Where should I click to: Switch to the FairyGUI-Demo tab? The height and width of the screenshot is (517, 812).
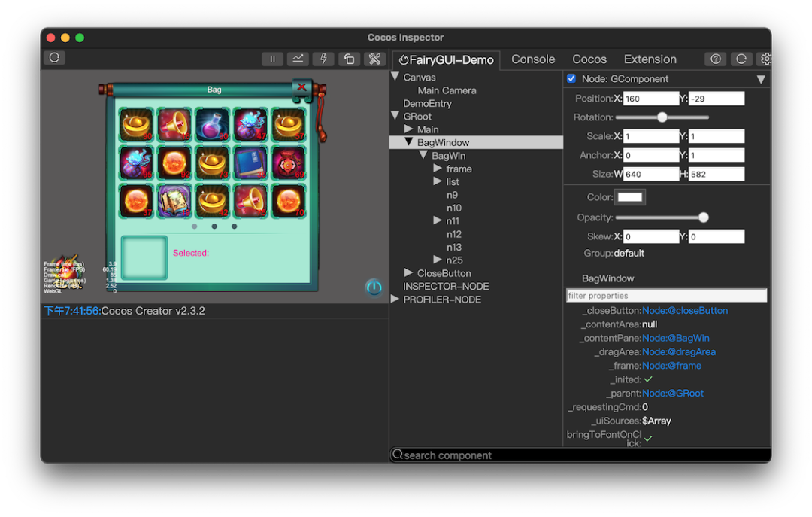click(x=446, y=60)
